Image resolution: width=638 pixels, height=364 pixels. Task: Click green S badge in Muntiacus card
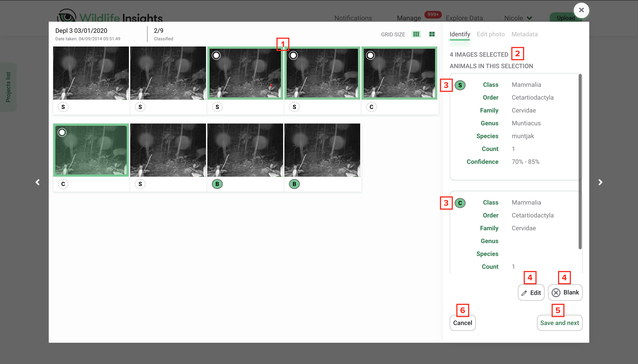click(x=460, y=85)
